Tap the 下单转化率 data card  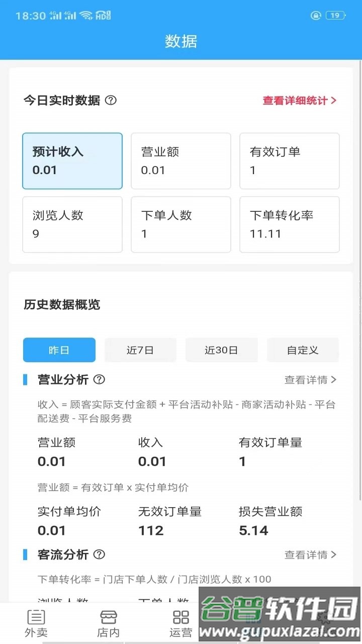(290, 224)
